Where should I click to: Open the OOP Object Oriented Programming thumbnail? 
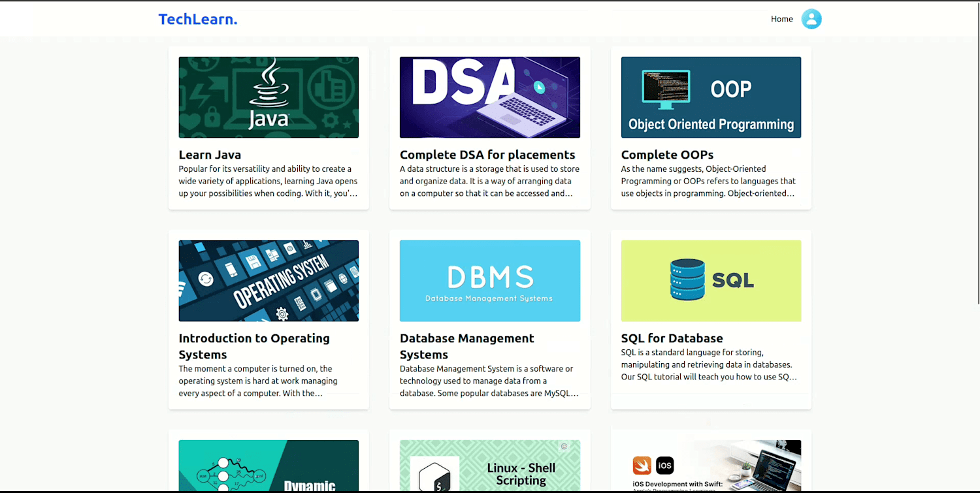[711, 97]
